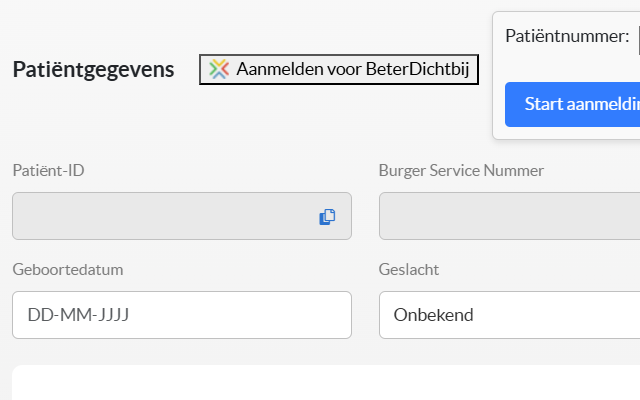Click the Burger Service Nummer label
The width and height of the screenshot is (640, 400).
(461, 170)
